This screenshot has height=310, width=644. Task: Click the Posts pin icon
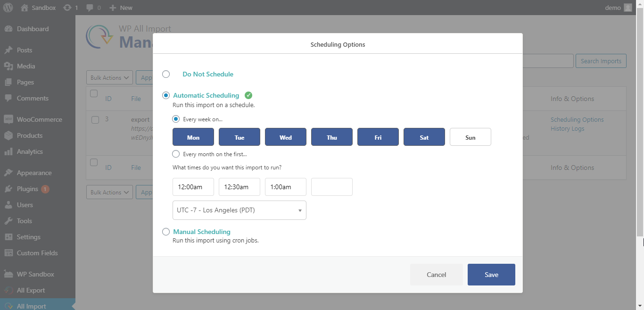8,50
